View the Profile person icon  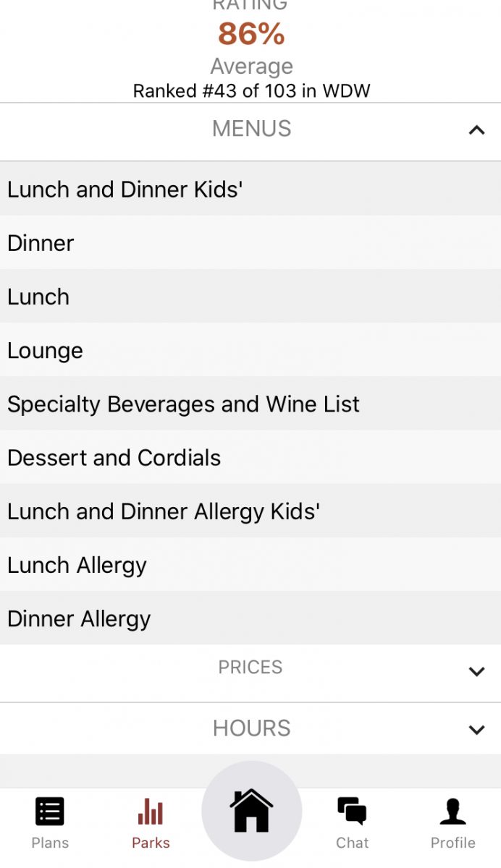tap(452, 812)
